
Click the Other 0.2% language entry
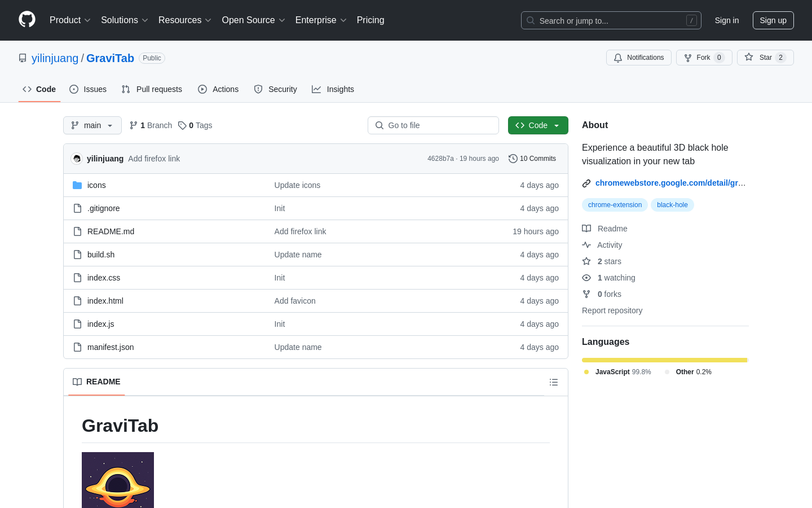click(x=688, y=372)
